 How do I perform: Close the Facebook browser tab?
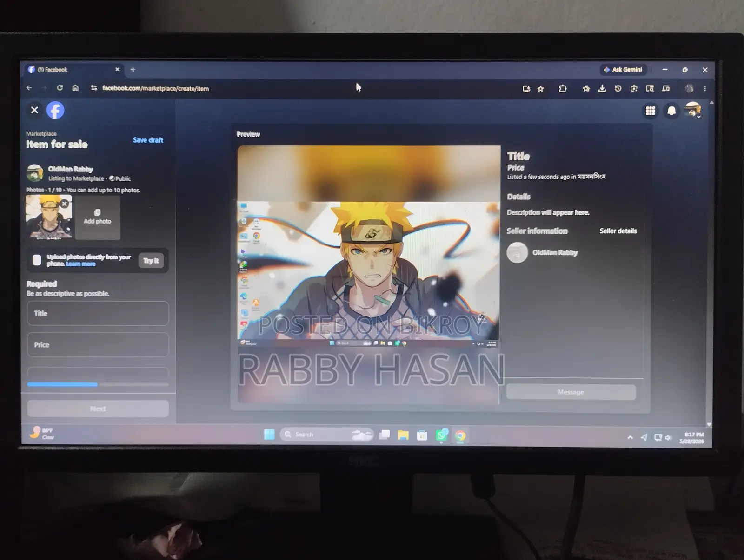[x=117, y=70]
